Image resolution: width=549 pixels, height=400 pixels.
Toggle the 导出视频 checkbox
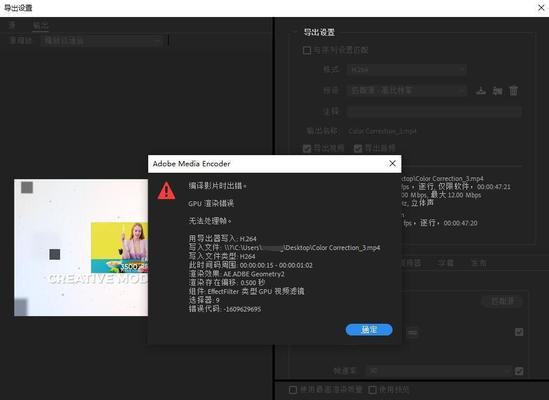tap(307, 149)
